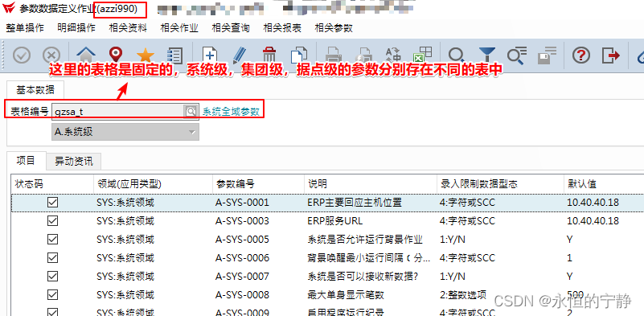Open the 相关资料 menu
The width and height of the screenshot is (644, 316).
coord(128,28)
